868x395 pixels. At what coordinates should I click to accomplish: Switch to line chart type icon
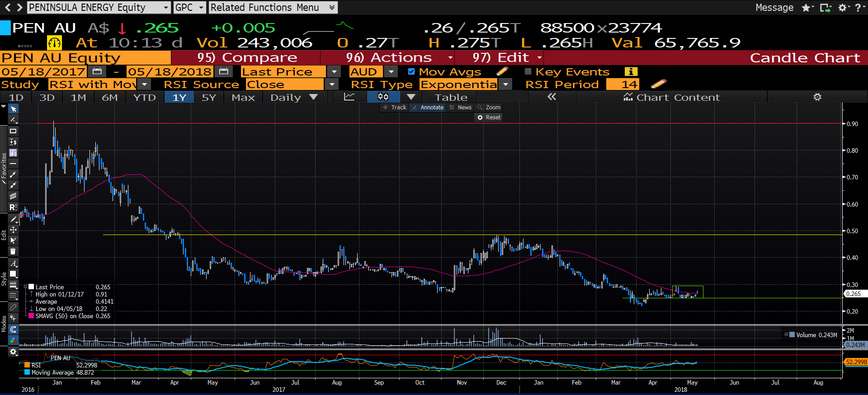349,97
